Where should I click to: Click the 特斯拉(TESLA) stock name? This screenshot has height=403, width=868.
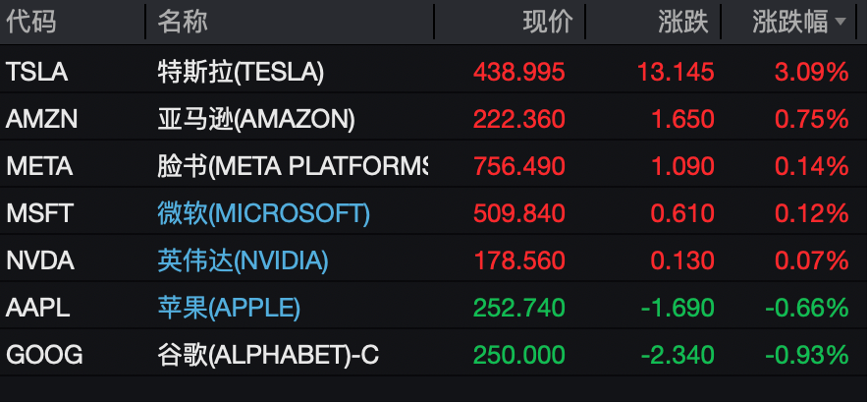pos(241,72)
